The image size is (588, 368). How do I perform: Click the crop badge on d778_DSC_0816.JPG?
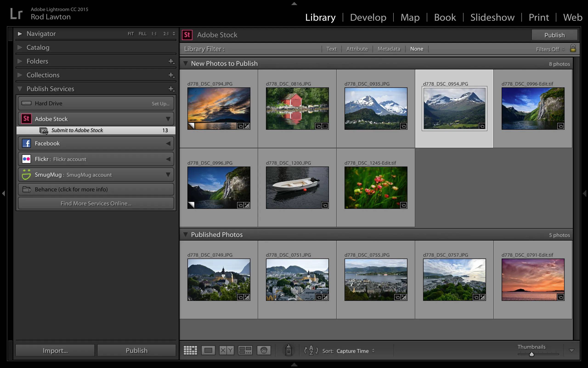(325, 126)
